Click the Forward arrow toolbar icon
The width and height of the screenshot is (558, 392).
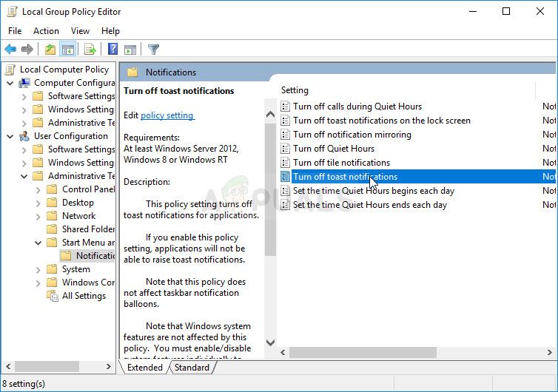pyautogui.click(x=27, y=49)
